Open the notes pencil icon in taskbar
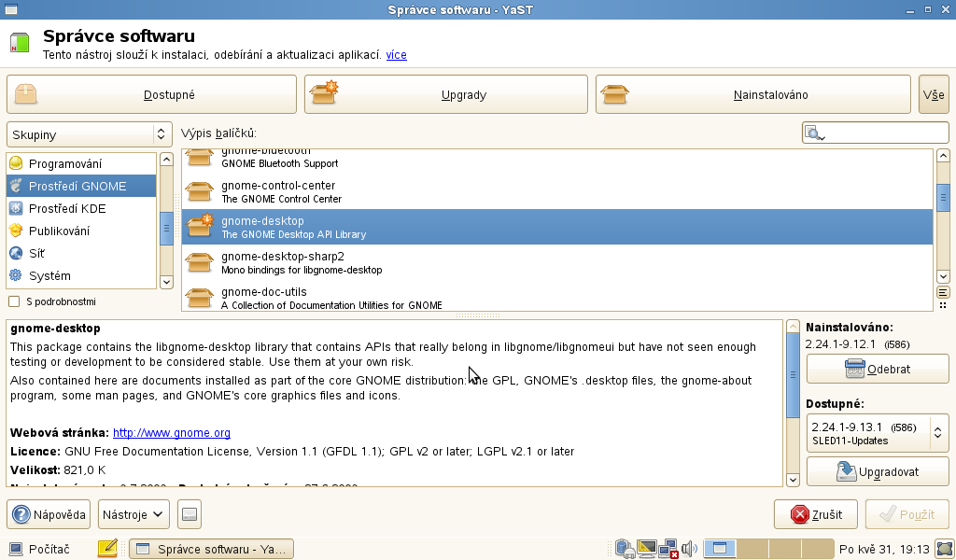This screenshot has width=956, height=560. coord(107,548)
